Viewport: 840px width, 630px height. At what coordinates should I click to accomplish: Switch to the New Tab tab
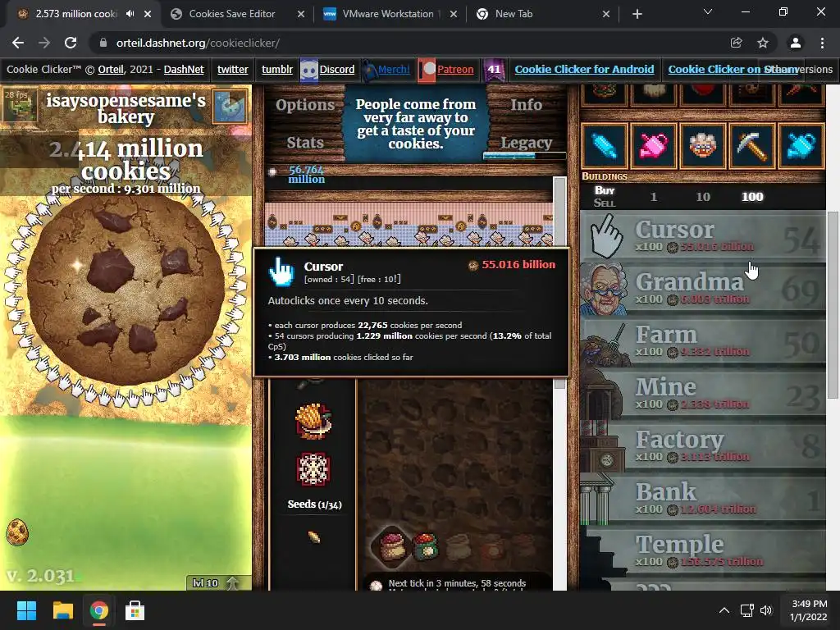click(543, 14)
